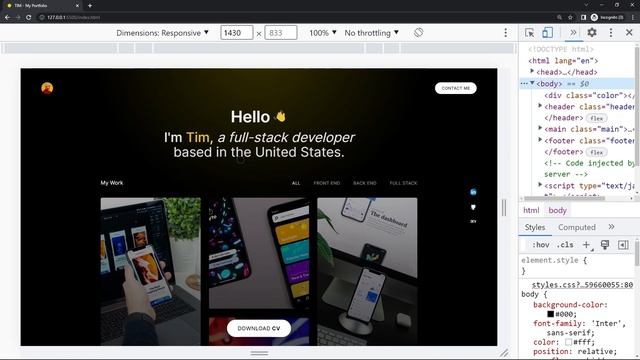Click the avatar logo in the page header
The width and height of the screenshot is (640, 360).
[x=47, y=88]
